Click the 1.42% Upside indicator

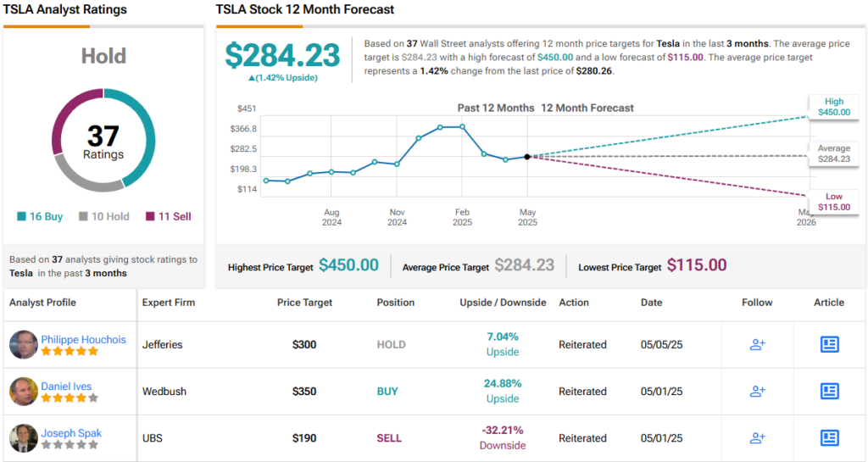pos(283,78)
